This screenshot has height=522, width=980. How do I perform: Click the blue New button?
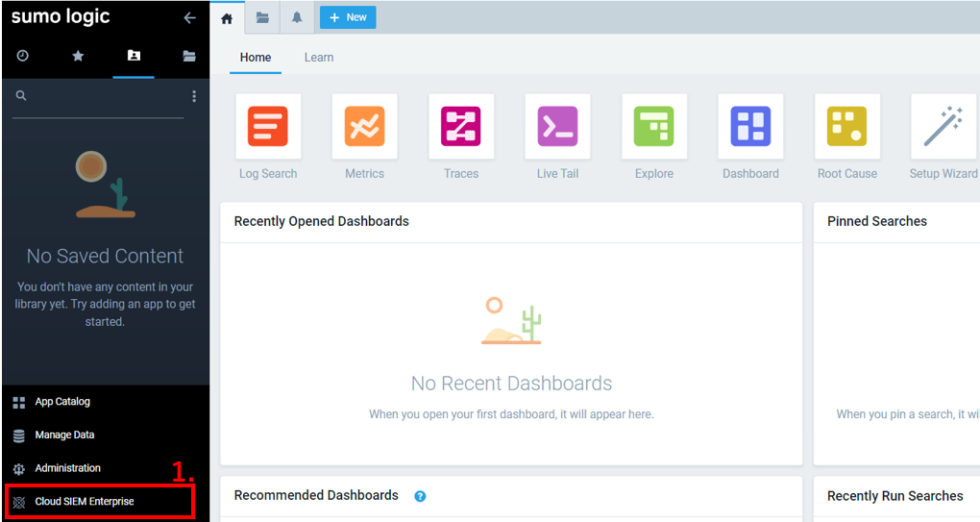(348, 17)
